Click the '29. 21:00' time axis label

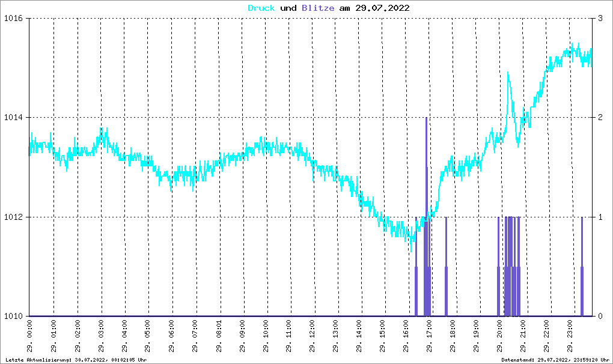(523, 336)
